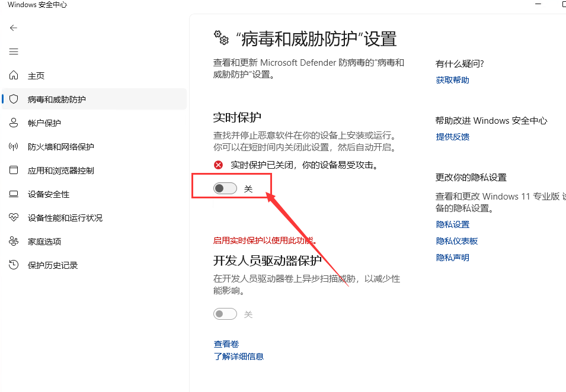The height and width of the screenshot is (392, 566).
Task: Click the virus protection shield icon
Action: 14,99
